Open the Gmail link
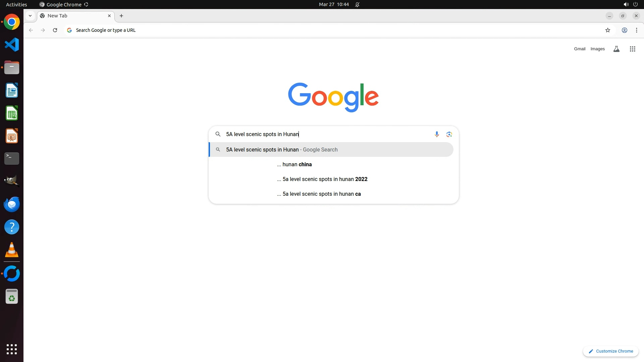Viewport: 644px width, 362px height. [579, 49]
